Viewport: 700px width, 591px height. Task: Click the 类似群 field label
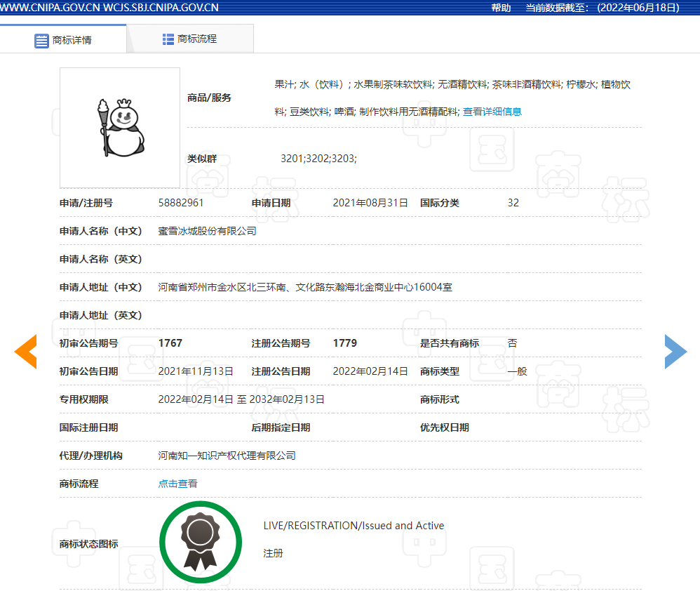202,159
